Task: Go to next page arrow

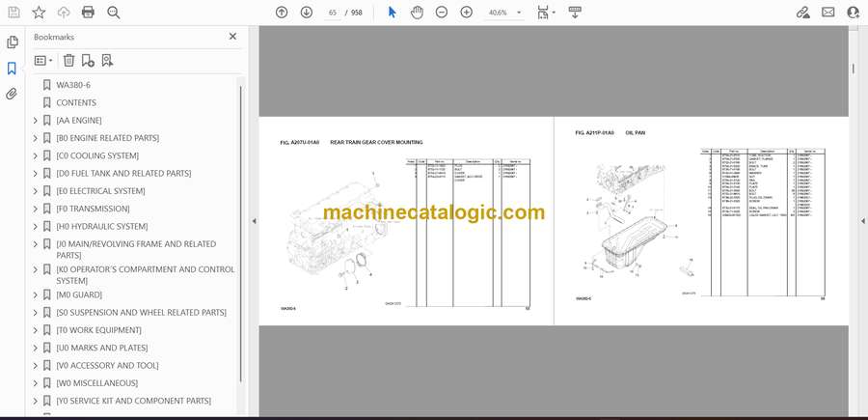Action: 306,13
